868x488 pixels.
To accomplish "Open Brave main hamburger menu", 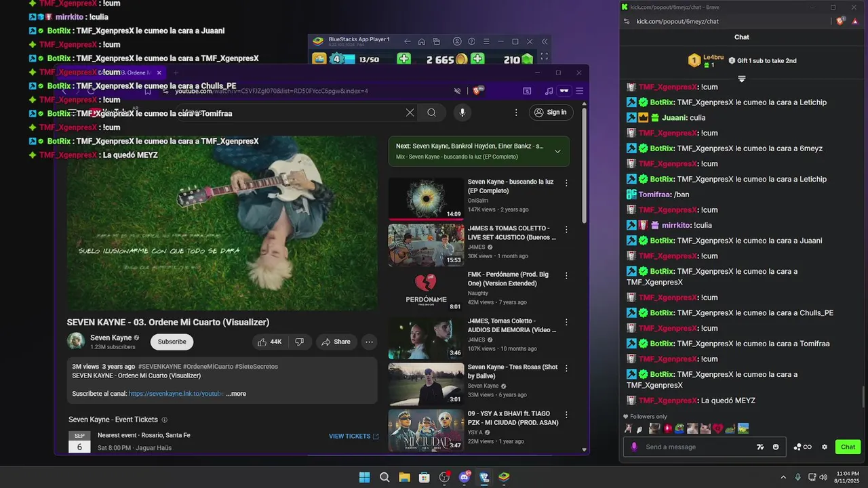I will tap(579, 91).
